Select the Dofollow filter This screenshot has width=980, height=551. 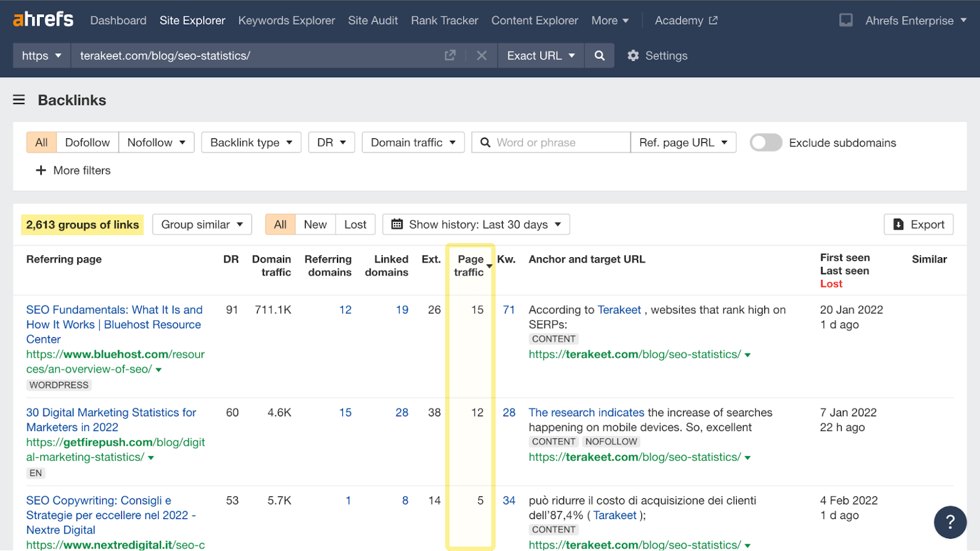[x=87, y=143]
